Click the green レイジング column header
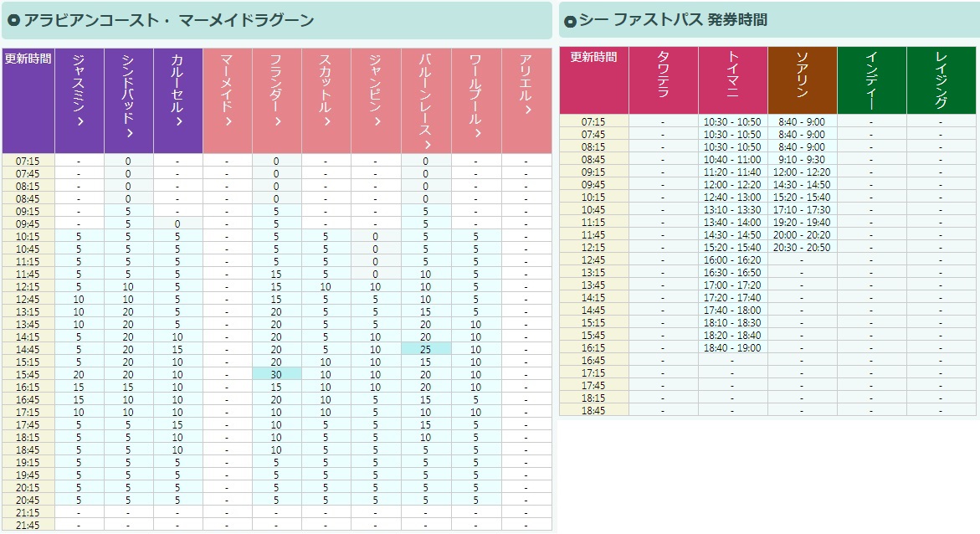The height and width of the screenshot is (534, 980). point(941,80)
